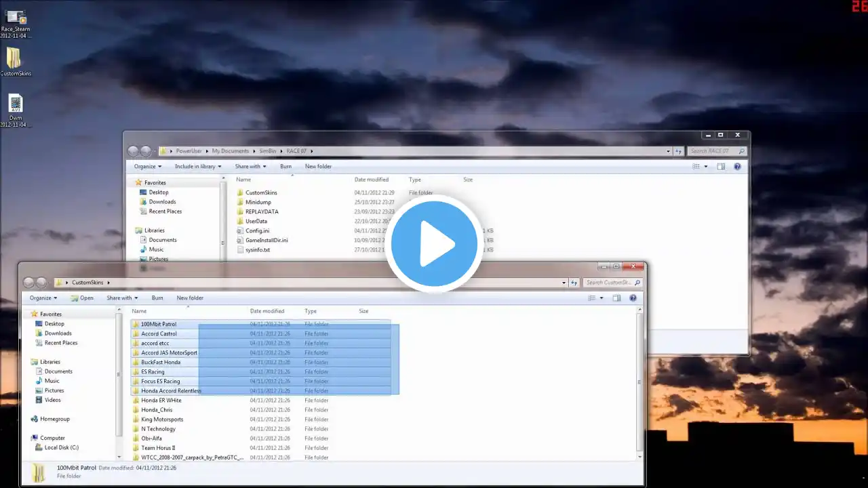Expand address bar history in CustomSkins window
The height and width of the screenshot is (488, 868).
(564, 283)
